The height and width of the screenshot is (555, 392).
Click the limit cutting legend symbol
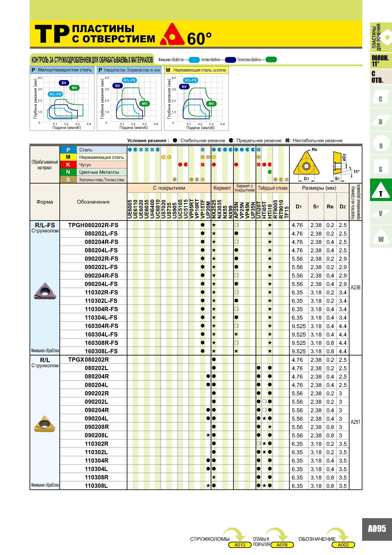231,140
